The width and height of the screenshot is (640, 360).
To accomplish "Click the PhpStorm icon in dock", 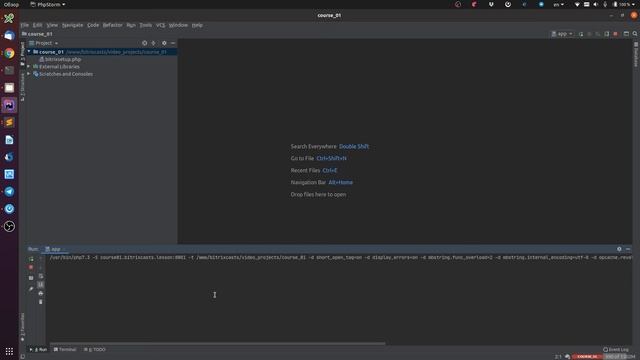I will 9,105.
